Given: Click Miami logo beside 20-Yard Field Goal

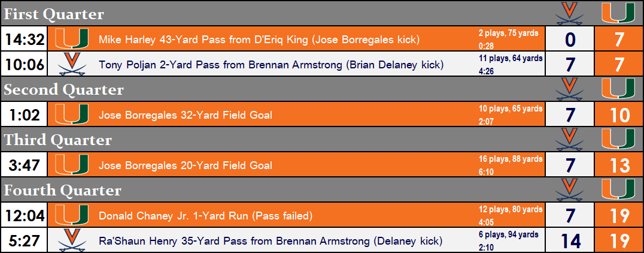Looking at the screenshot, I should tap(72, 164).
